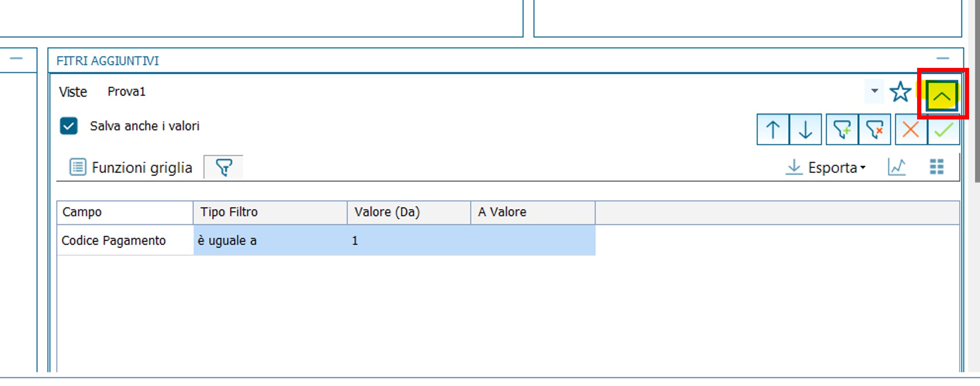Expand the Esporta dropdown menu

[x=825, y=168]
